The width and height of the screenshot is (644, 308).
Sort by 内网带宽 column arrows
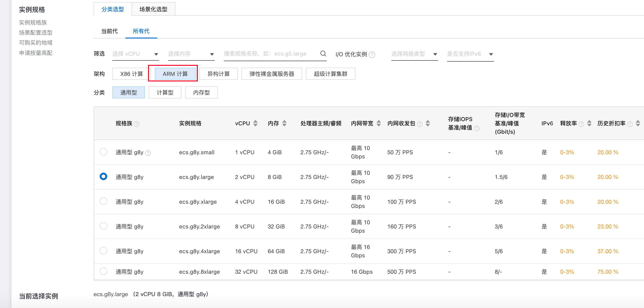[379, 123]
